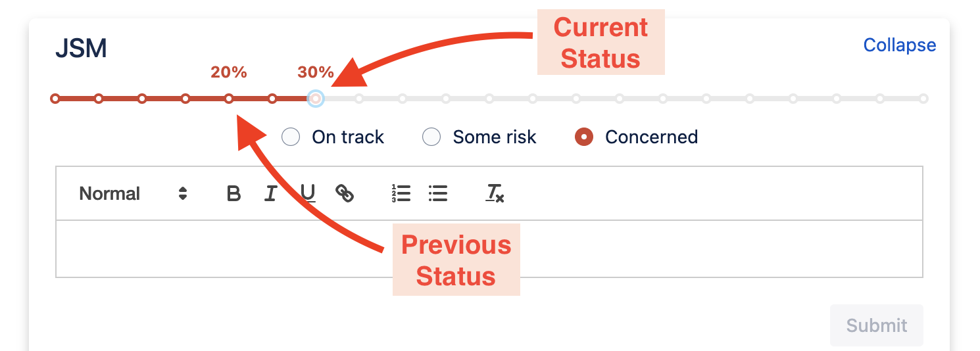The height and width of the screenshot is (351, 980).
Task: Select the On track radio option
Action: (x=291, y=137)
